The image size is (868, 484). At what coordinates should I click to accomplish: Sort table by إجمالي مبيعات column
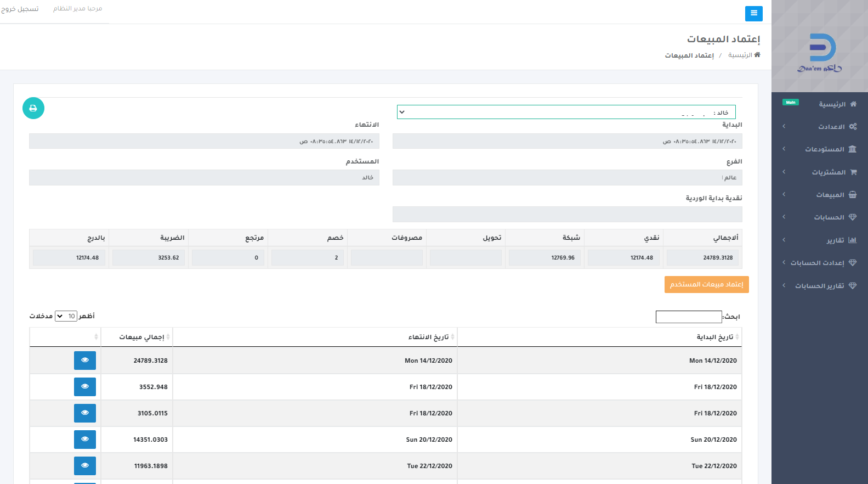138,337
